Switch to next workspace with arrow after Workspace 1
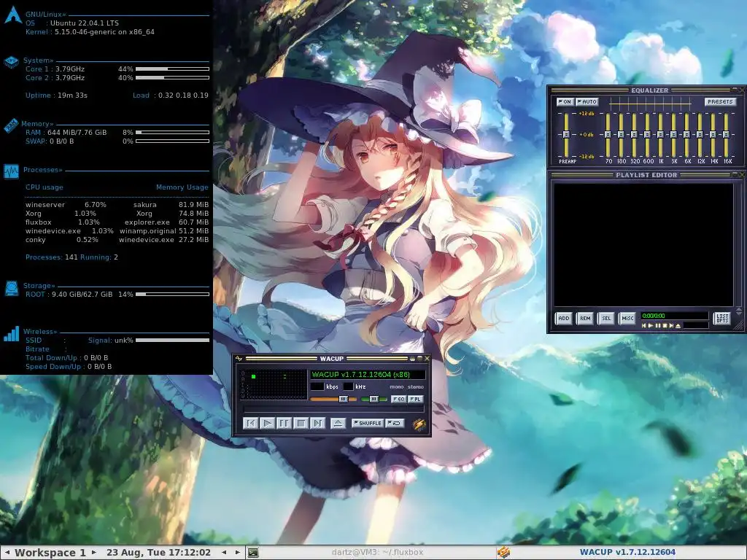The image size is (747, 560). click(x=94, y=553)
